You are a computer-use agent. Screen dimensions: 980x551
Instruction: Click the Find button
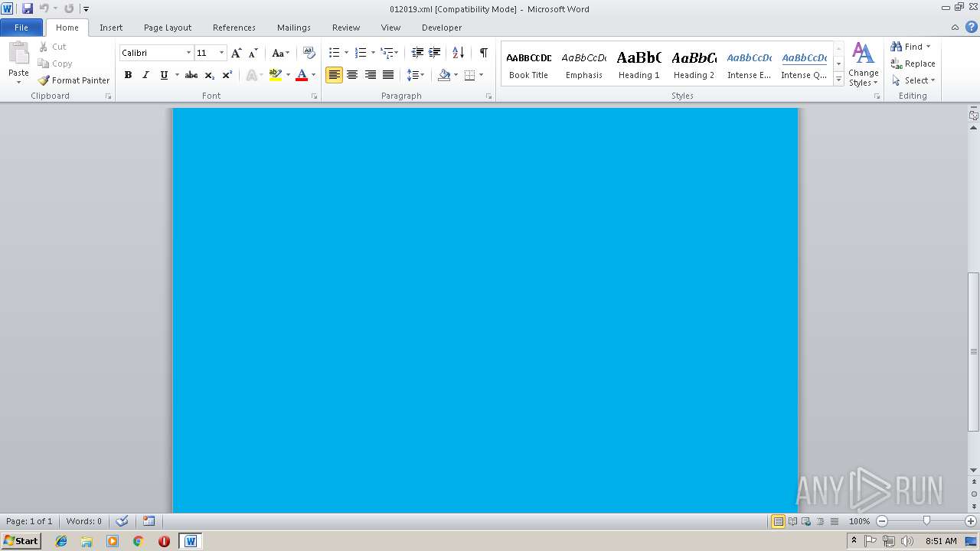pos(911,47)
